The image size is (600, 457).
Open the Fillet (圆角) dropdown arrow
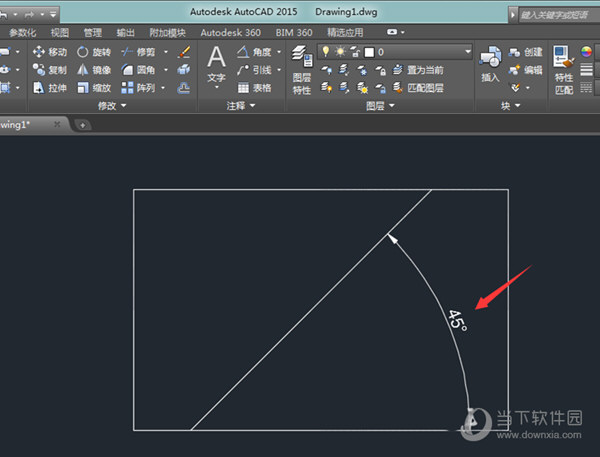(x=166, y=70)
